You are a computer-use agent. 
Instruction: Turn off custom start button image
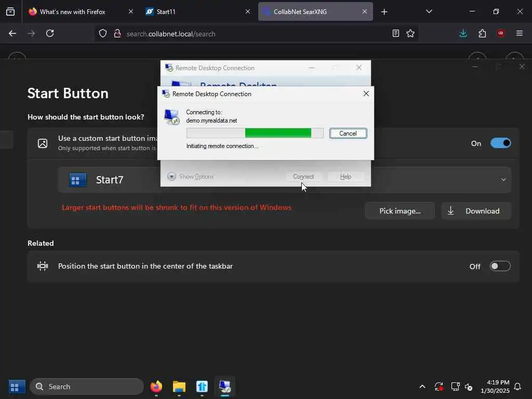(x=500, y=143)
